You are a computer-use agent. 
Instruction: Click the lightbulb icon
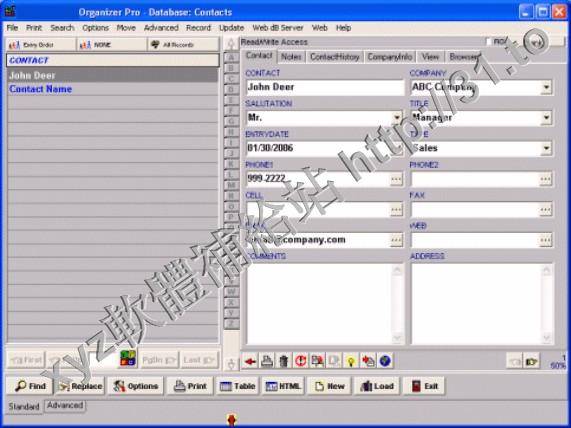[351, 361]
